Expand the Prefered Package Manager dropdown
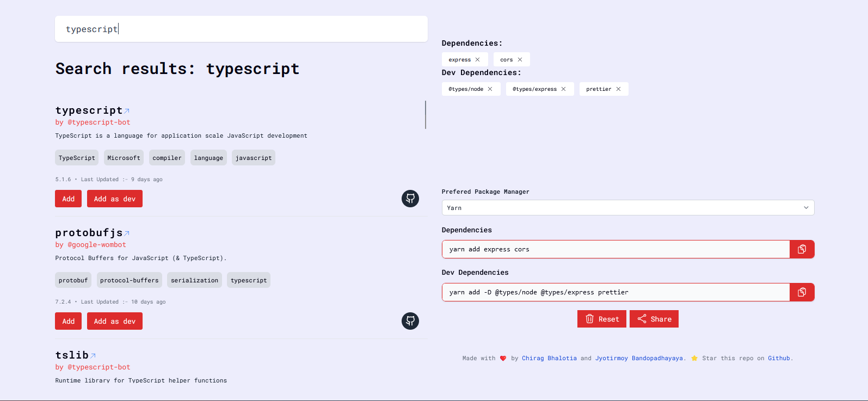868x401 pixels. point(628,208)
